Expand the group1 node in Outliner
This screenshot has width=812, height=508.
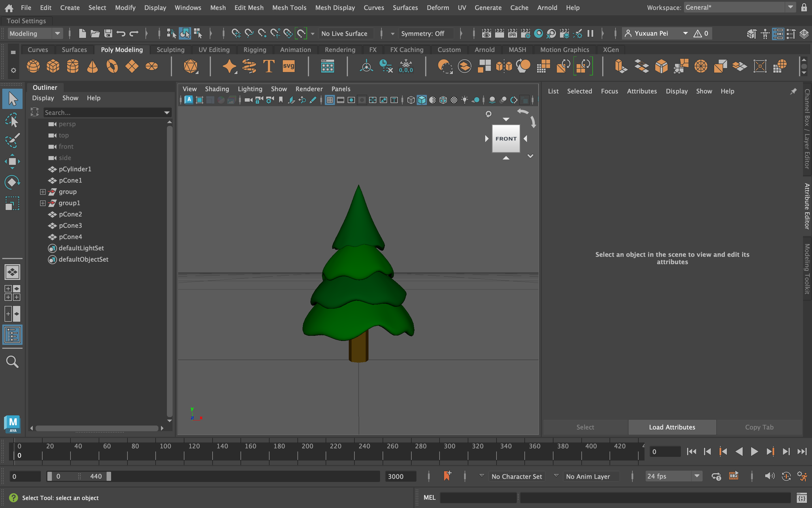click(43, 203)
